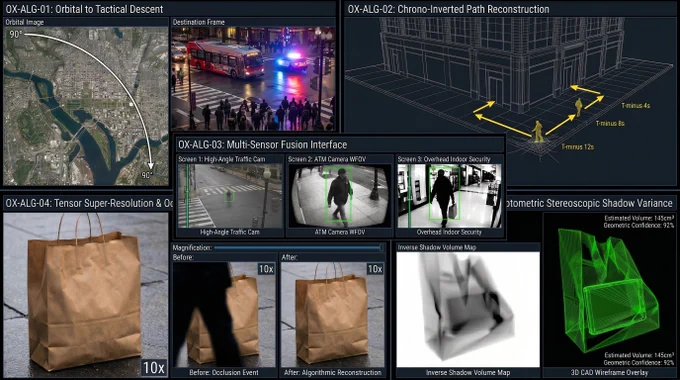This screenshot has width=680, height=380.
Task: Click the OX-ALG-02: Chrono-Inverted Path Reconstruction title
Action: tap(448, 9)
